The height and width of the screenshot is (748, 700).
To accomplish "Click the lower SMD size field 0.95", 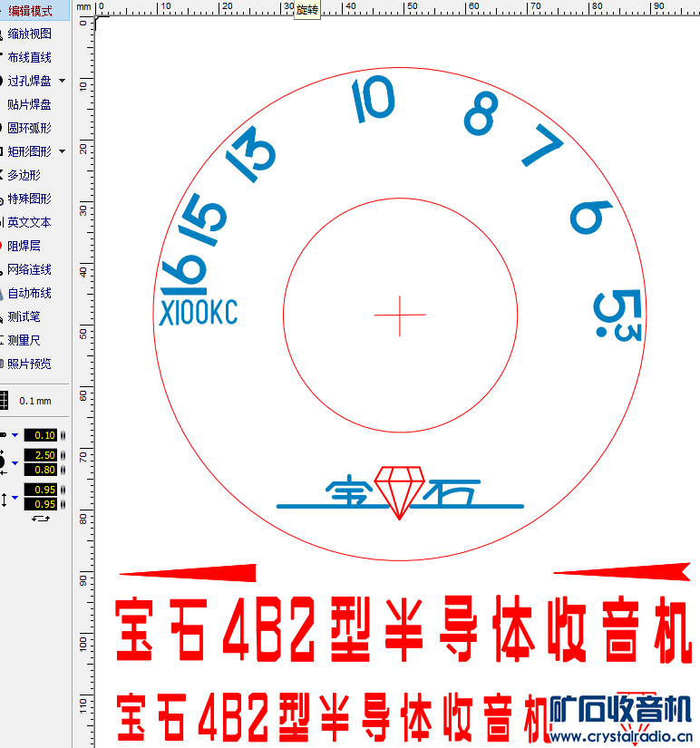I will point(41,504).
